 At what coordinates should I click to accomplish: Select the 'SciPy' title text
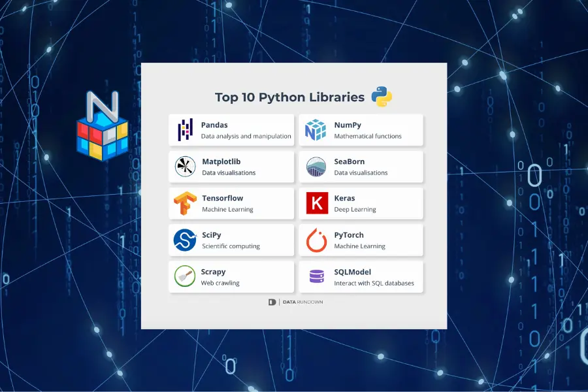[x=212, y=235]
